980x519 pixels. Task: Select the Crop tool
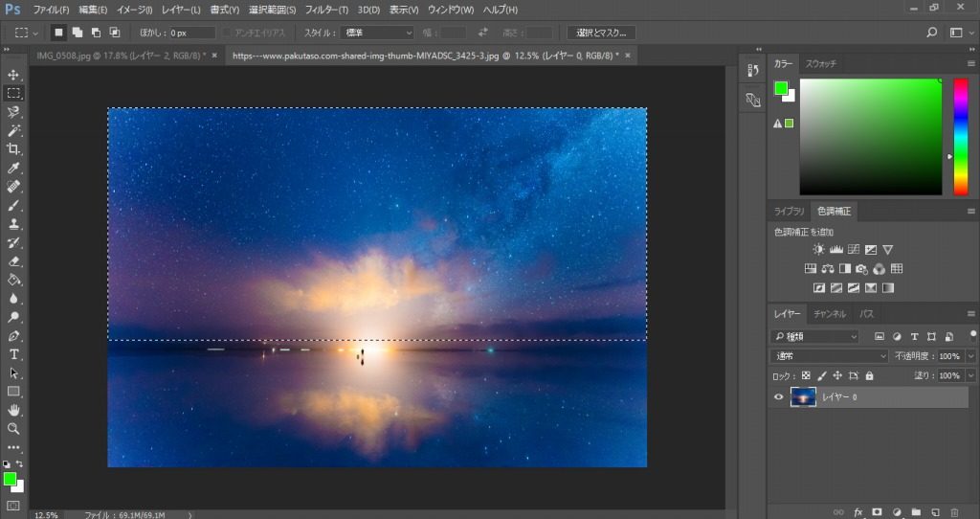pos(13,149)
